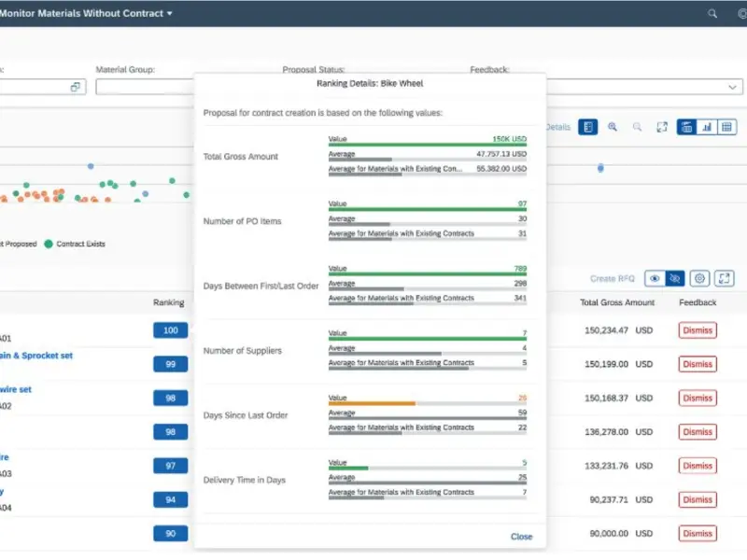Toggle the hide-items crossed eye icon
Image resolution: width=747 pixels, height=560 pixels.
pos(674,278)
